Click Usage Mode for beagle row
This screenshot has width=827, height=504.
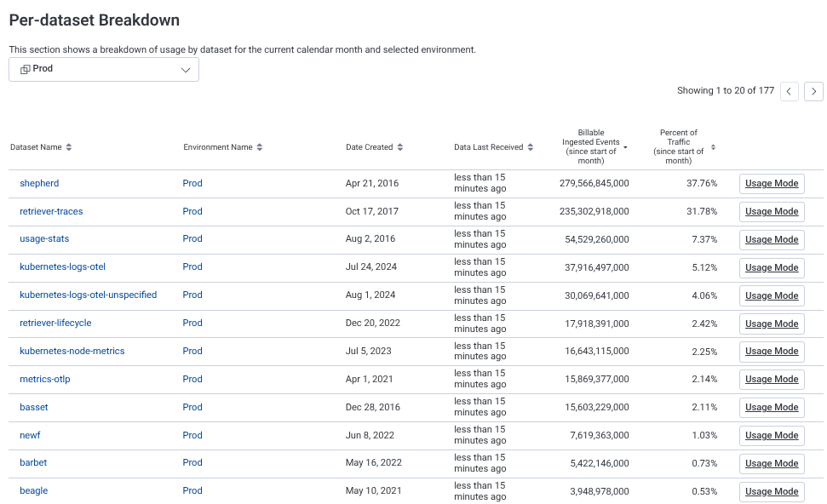[772, 491]
